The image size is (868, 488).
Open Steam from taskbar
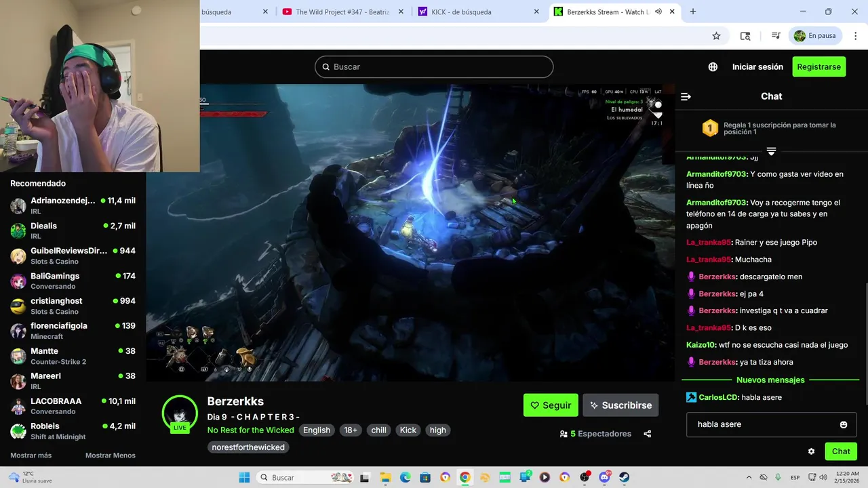tap(625, 478)
